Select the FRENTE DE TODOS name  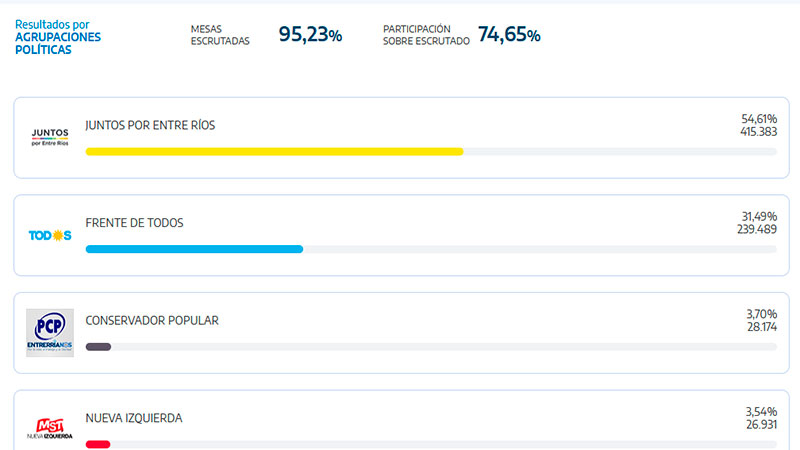(x=135, y=223)
